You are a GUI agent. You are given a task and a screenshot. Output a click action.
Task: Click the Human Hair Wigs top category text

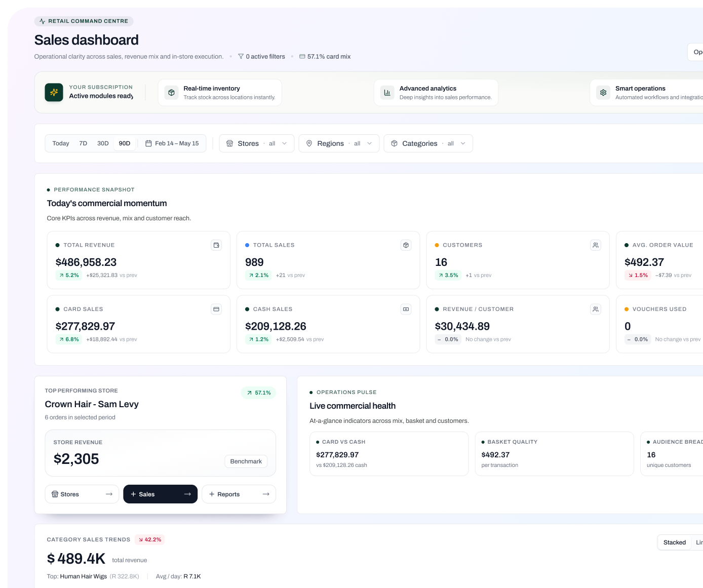[x=84, y=576]
